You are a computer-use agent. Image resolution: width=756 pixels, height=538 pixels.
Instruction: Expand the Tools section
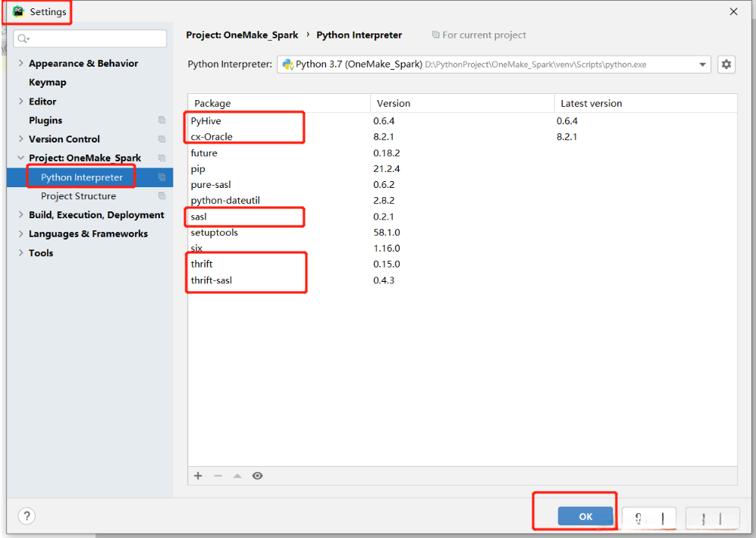tap(20, 252)
